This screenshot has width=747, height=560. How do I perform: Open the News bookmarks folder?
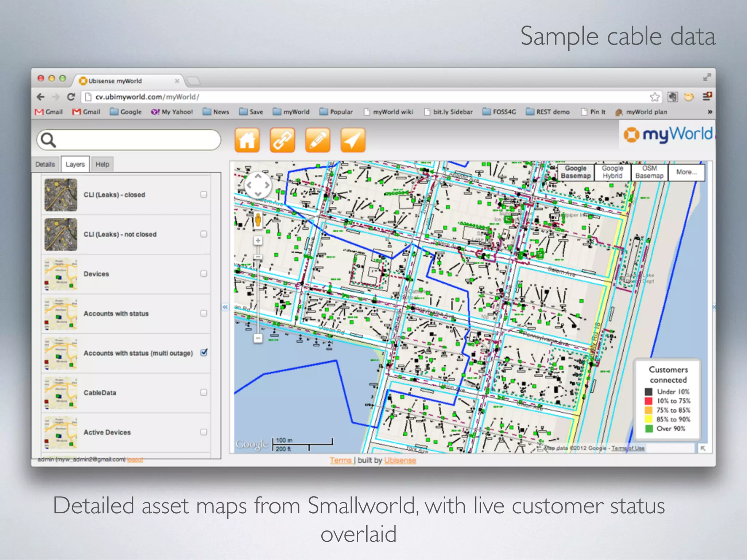pyautogui.click(x=216, y=112)
